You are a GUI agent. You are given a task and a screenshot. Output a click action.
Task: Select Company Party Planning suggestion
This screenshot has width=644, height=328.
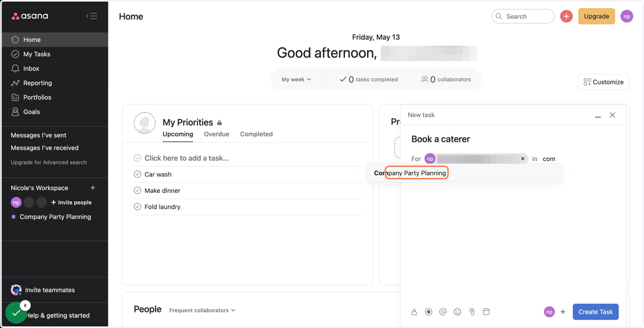tap(464, 173)
